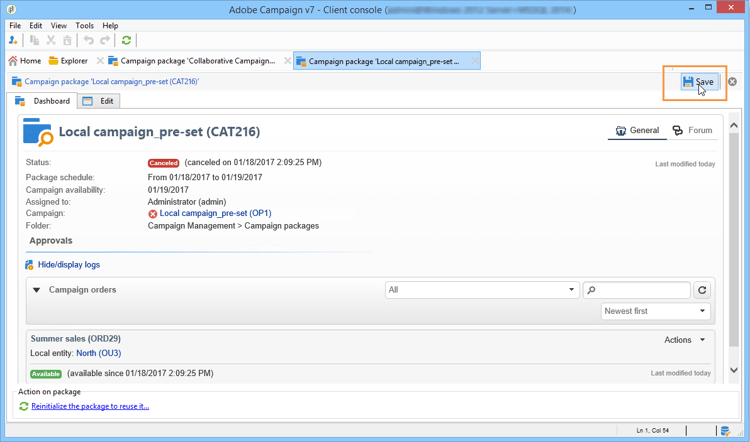Viewport: 750px width, 442px height.
Task: Switch to the Dashboard tab
Action: 43,101
